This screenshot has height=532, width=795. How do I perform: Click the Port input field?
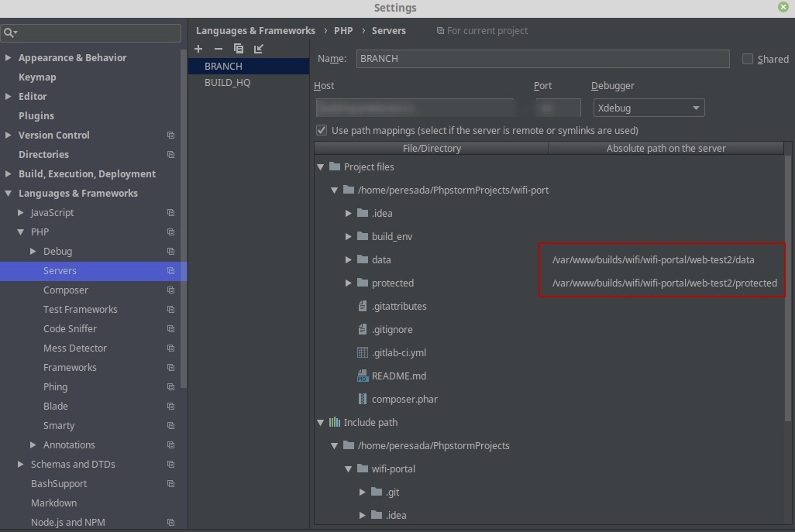point(558,108)
